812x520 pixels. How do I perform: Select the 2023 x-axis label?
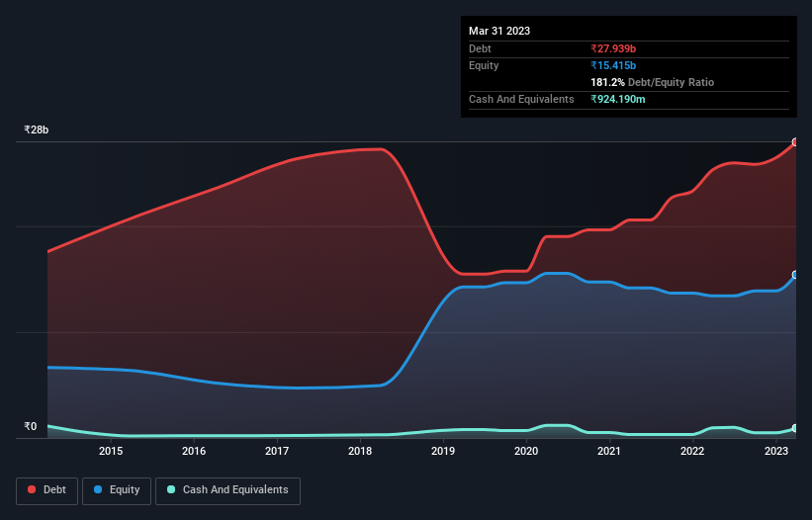coord(776,451)
